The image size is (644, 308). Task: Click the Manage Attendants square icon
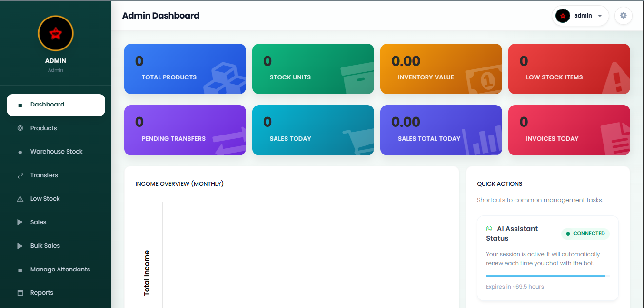point(20,269)
